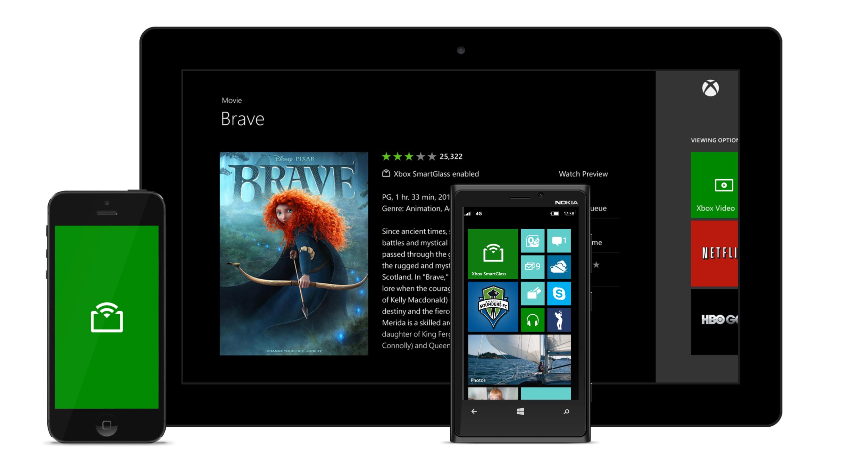This screenshot has width=868, height=470.
Task: Tap the 12:38 clock on Nokia phone
Action: coord(569,213)
